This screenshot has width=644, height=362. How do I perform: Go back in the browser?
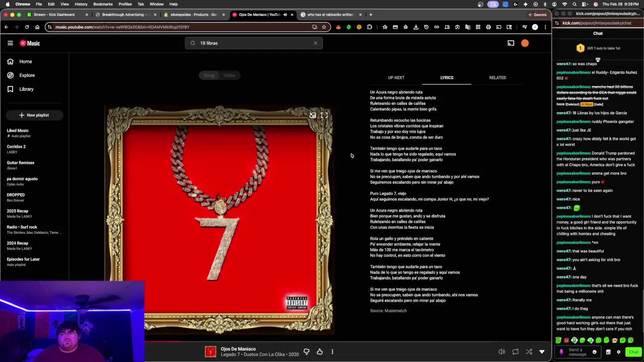(6, 27)
